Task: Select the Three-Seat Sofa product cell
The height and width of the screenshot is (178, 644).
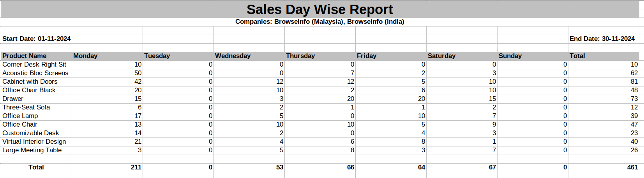Action: 26,108
